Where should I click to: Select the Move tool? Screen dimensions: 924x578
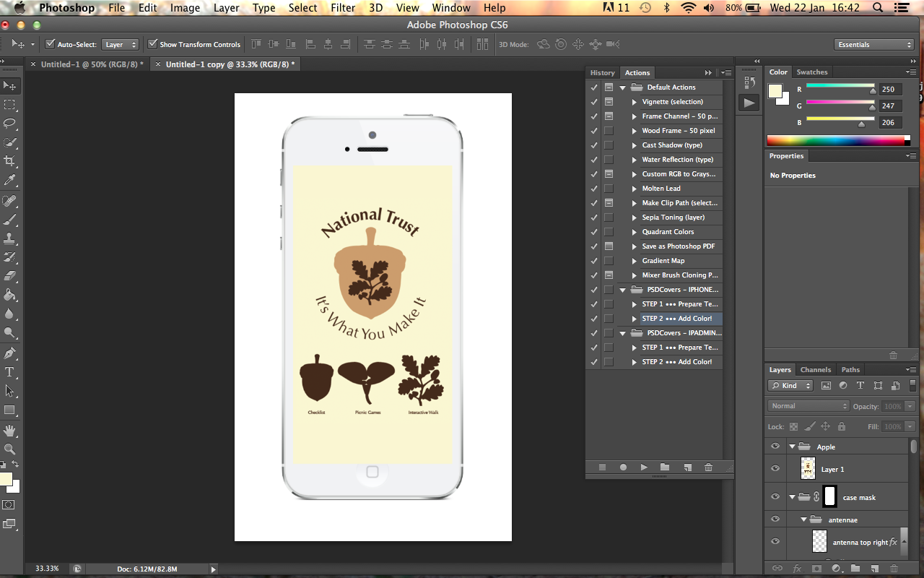10,86
